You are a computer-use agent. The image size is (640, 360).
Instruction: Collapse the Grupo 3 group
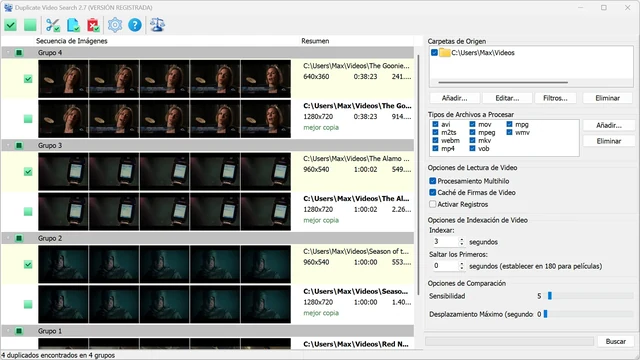tap(8, 145)
